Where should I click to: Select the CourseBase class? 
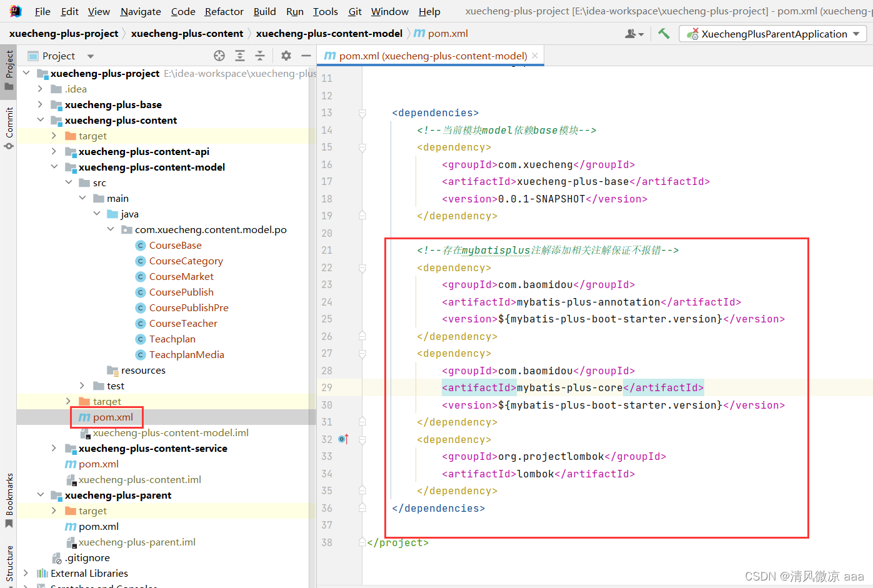point(175,245)
